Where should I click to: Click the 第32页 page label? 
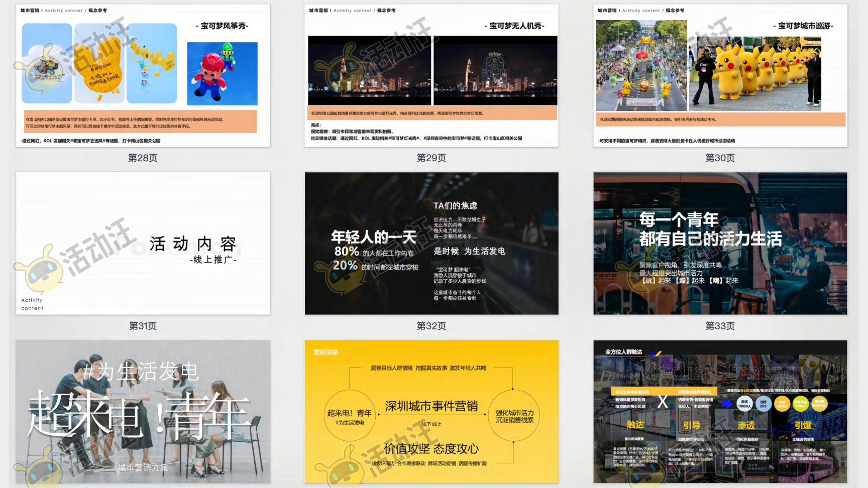[431, 326]
